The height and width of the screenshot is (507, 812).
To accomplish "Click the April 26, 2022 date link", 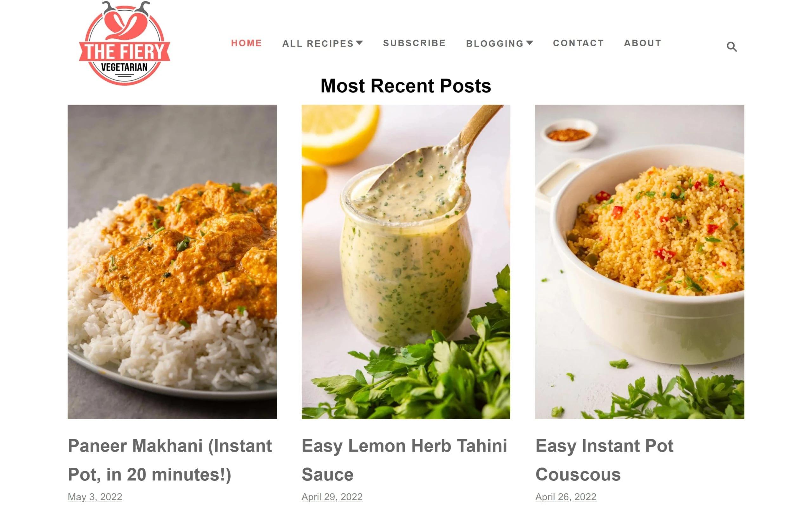I will coord(566,497).
